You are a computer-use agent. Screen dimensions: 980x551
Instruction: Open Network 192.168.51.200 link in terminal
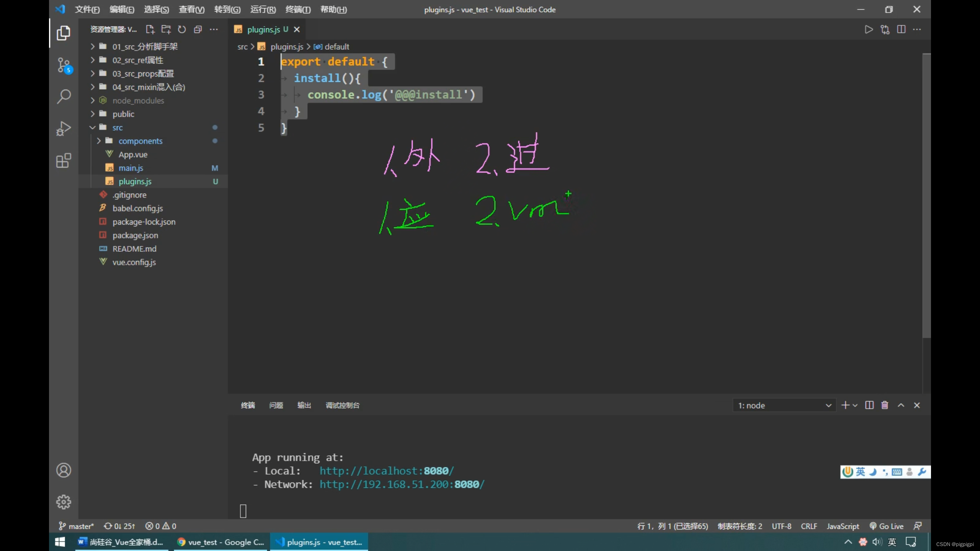tap(402, 484)
